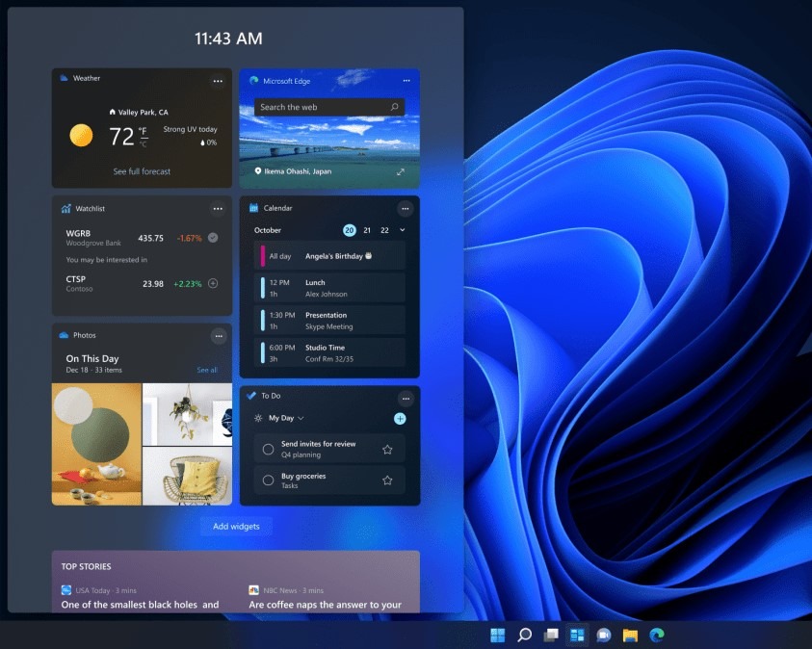Click the WGRB Woodgrove Bank row
812x649 pixels.
142,238
